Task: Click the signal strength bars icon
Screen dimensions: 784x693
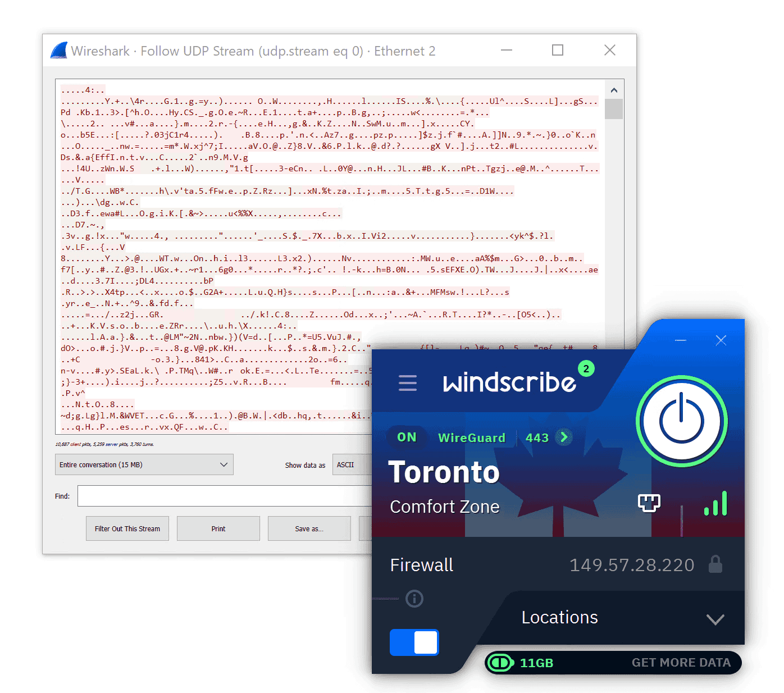Action: pos(715,504)
